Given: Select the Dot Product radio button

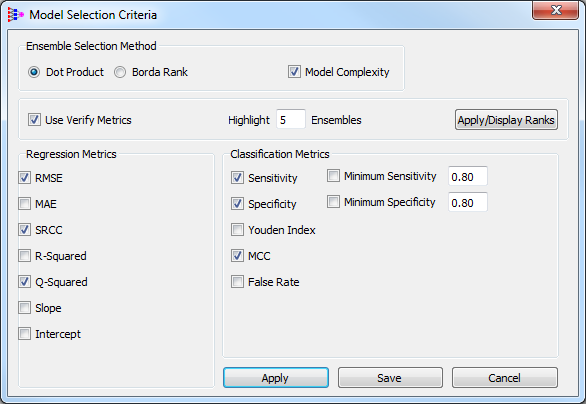Looking at the screenshot, I should (34, 72).
